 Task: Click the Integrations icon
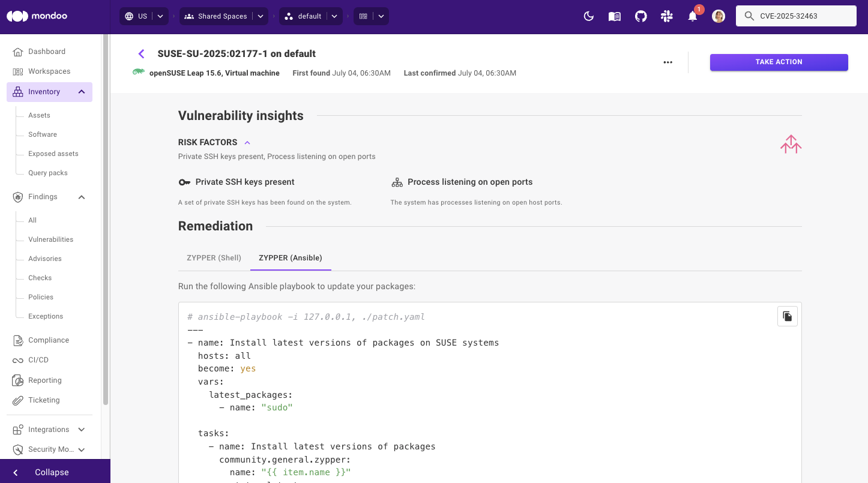point(18,430)
